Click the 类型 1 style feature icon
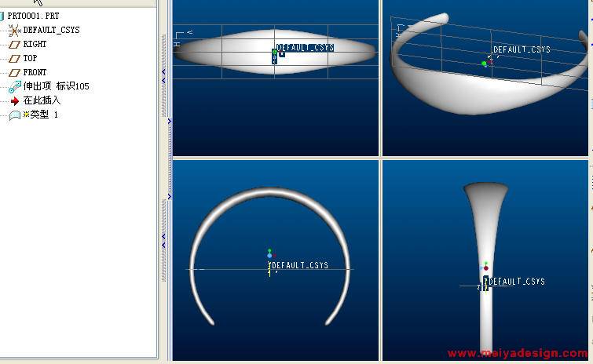 14,115
